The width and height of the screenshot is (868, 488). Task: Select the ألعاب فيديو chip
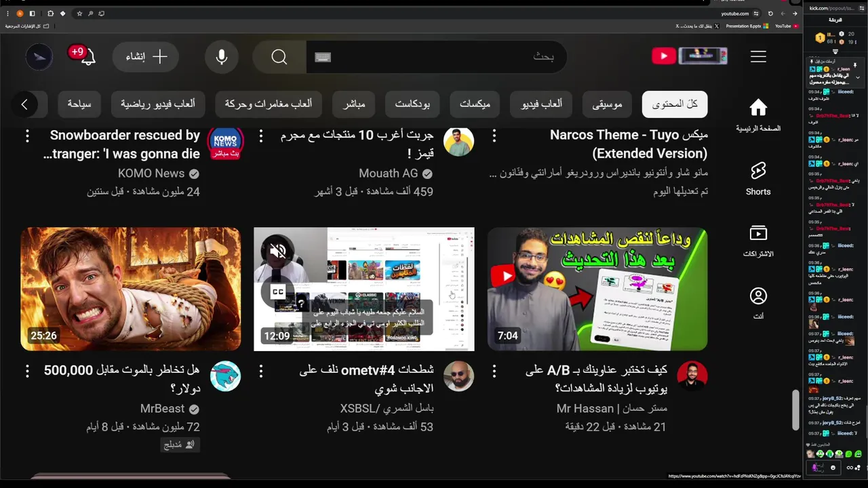[x=541, y=104]
